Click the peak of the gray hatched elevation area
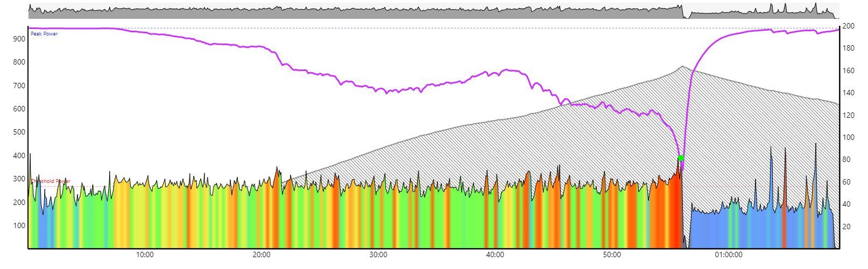 (682, 67)
